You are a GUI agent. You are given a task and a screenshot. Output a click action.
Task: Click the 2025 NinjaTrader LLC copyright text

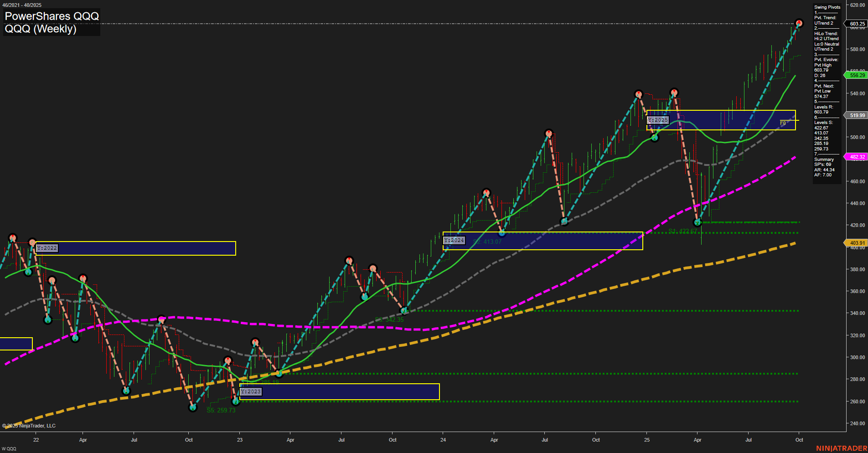[x=30, y=425]
